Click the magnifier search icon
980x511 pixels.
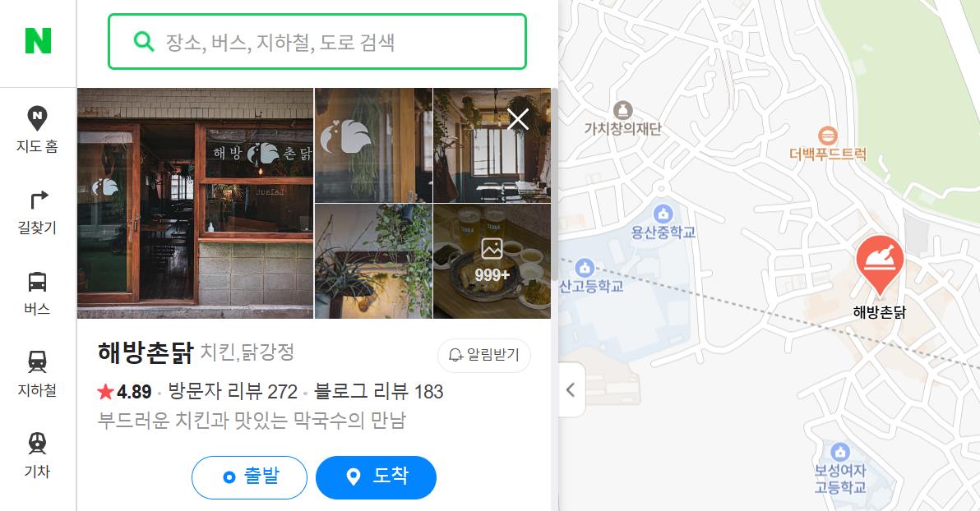(x=144, y=42)
